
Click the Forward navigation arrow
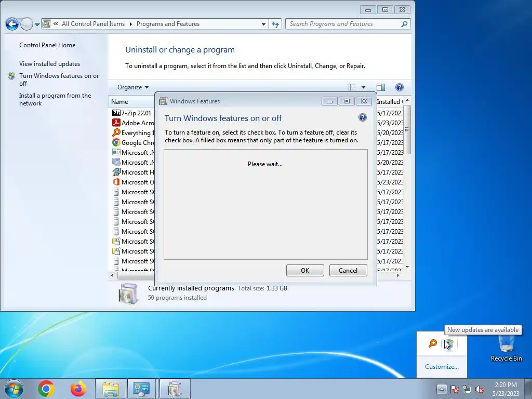click(x=26, y=24)
